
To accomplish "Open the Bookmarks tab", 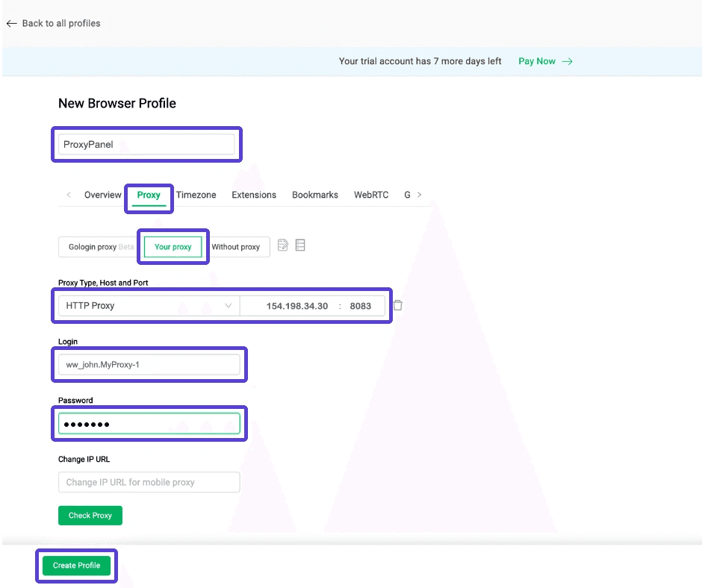I will 314,195.
